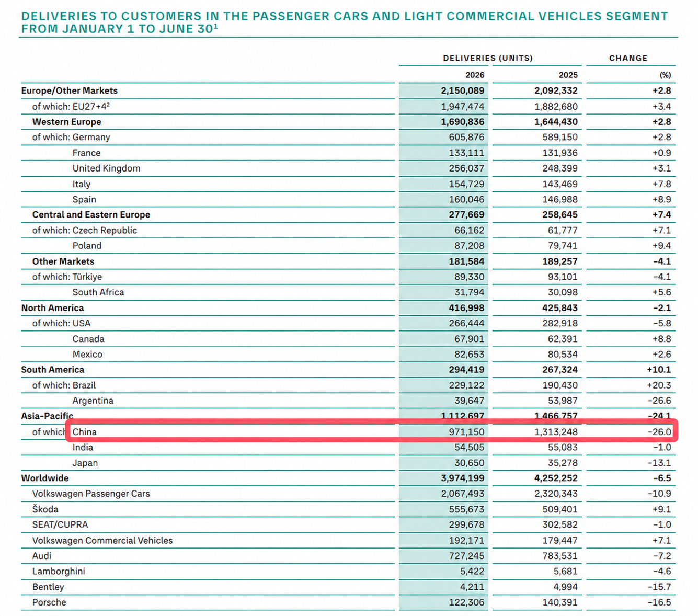Click the 'of which: EU27+4' row label

click(x=71, y=106)
